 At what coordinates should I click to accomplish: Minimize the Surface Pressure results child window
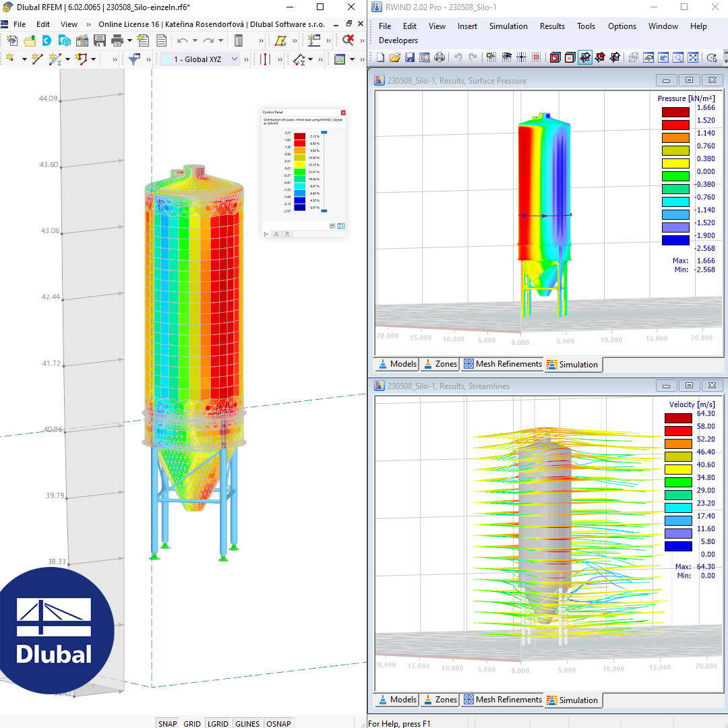pos(666,80)
